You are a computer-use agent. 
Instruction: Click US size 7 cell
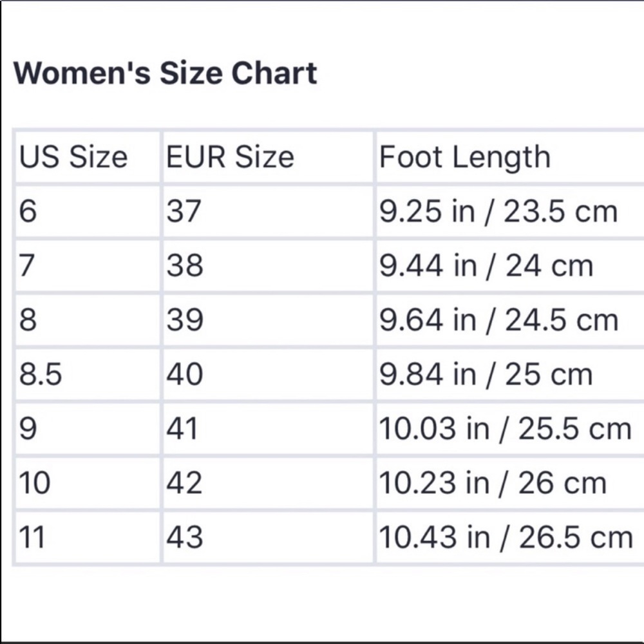coord(26,266)
